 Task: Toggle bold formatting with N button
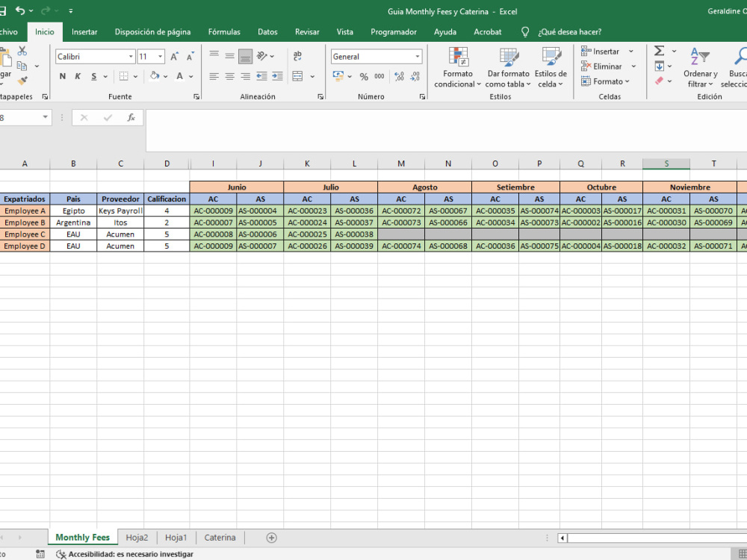63,76
